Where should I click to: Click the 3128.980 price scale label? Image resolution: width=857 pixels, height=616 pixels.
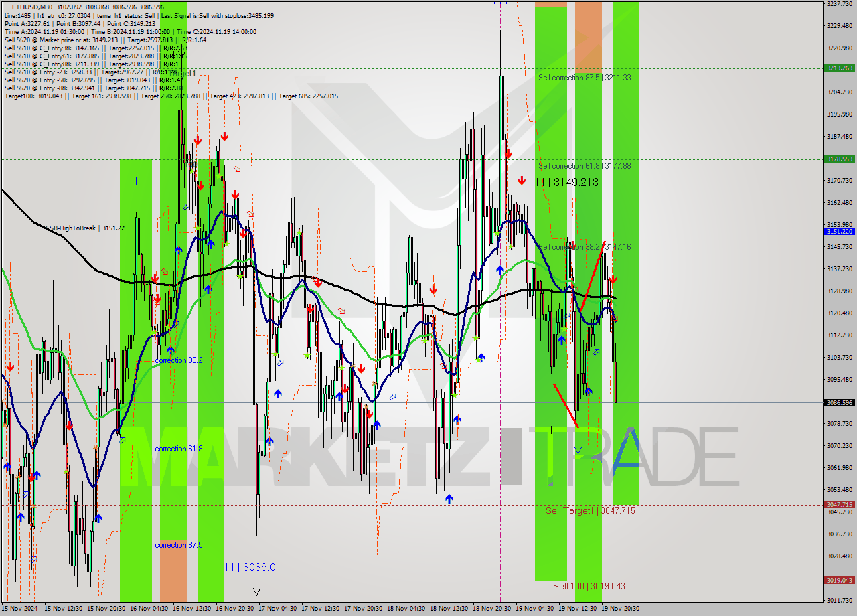pyautogui.click(x=839, y=291)
